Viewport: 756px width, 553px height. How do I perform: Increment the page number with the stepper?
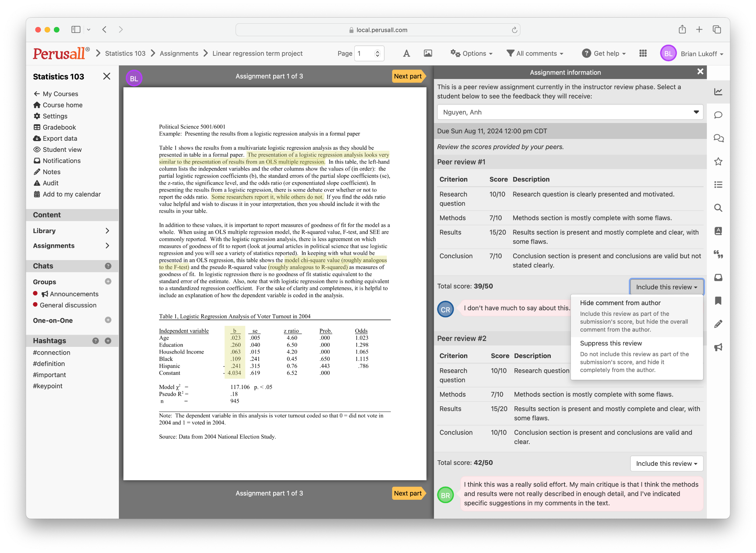pyautogui.click(x=377, y=51)
